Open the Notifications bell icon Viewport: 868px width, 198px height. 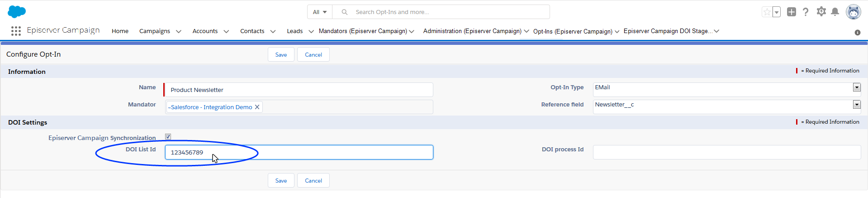[835, 12]
